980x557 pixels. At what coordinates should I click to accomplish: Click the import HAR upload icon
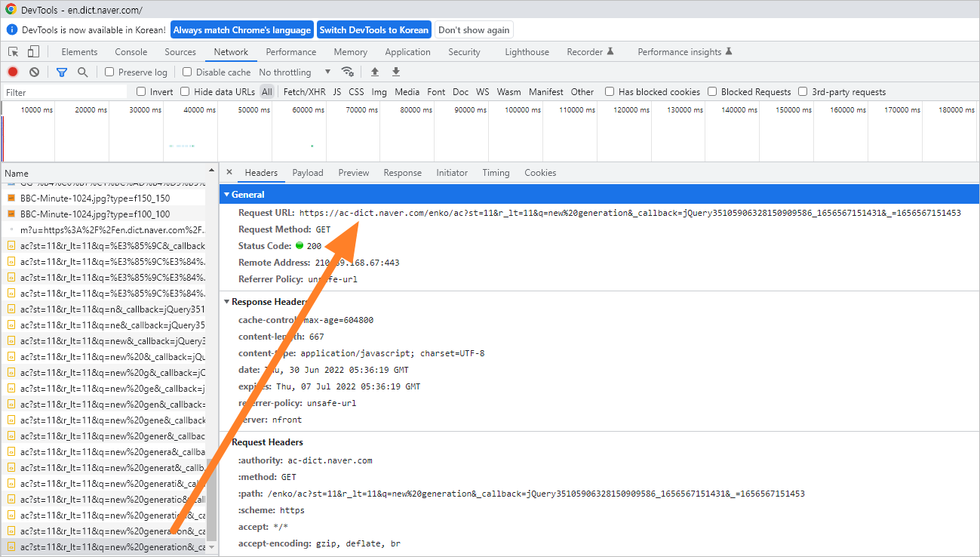coord(375,72)
